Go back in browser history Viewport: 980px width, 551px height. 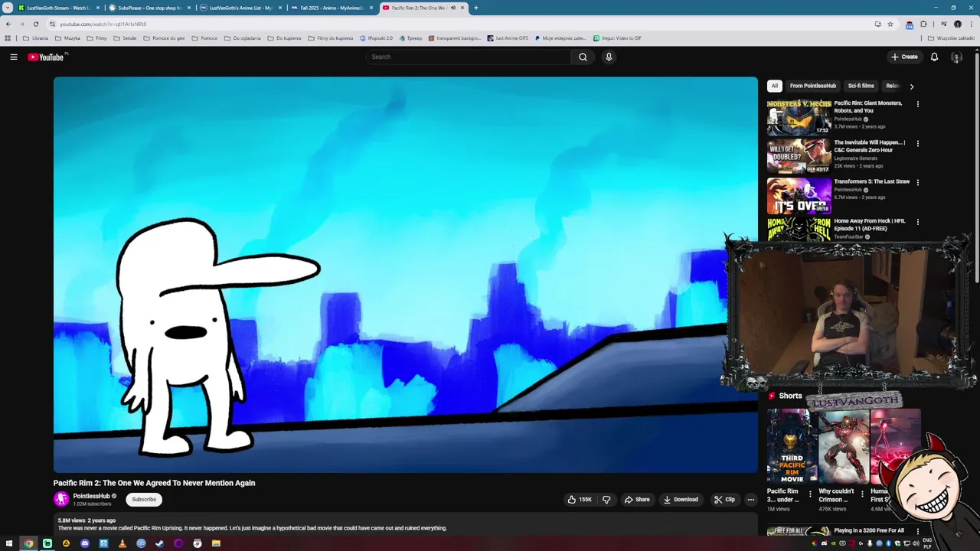(x=8, y=24)
